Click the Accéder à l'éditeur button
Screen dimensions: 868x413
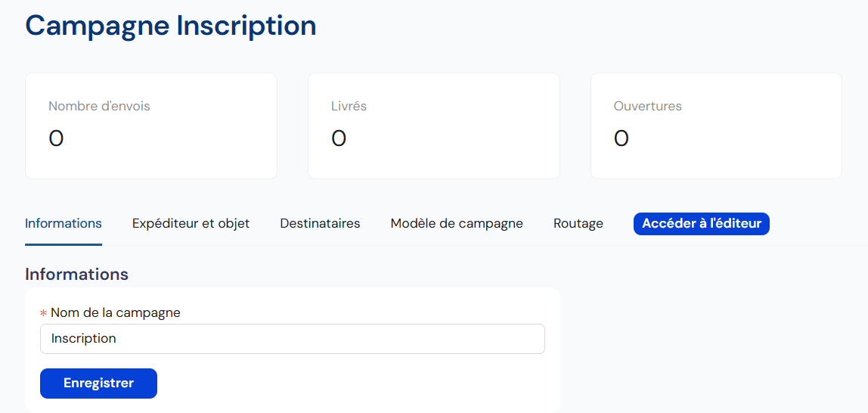pyautogui.click(x=701, y=224)
